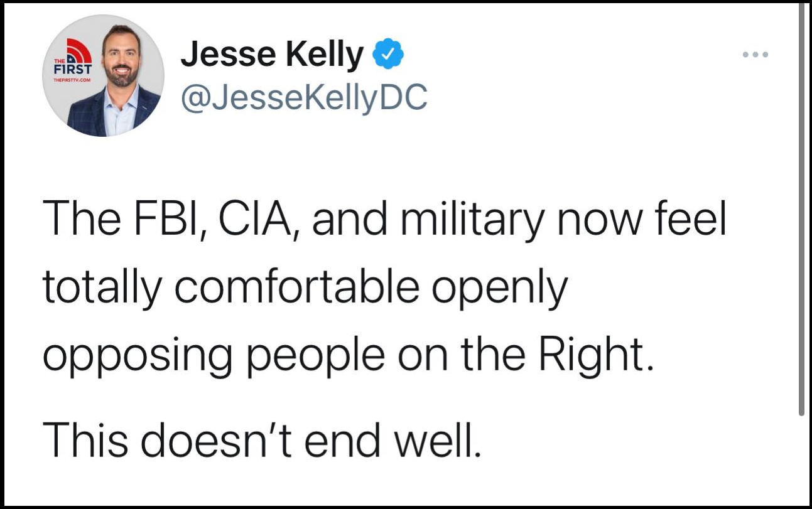
Task: Click the blue verified checkmark badge
Action: pos(388,56)
